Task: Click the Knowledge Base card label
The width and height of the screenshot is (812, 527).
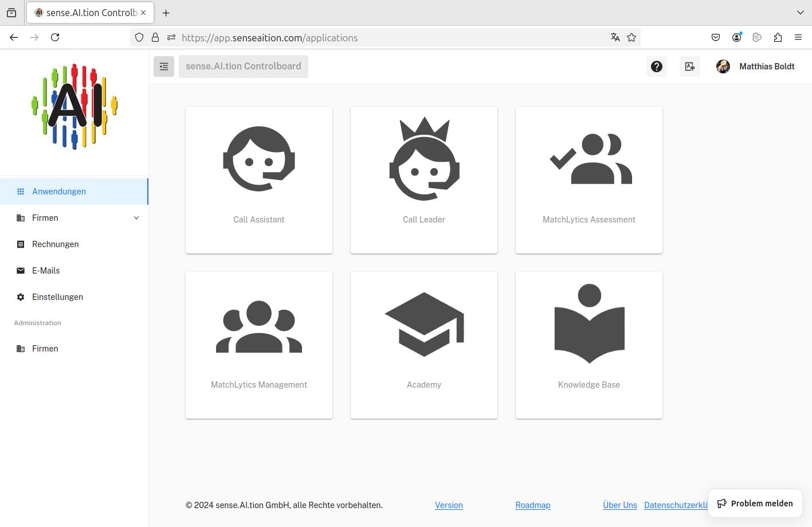Action: click(x=589, y=385)
